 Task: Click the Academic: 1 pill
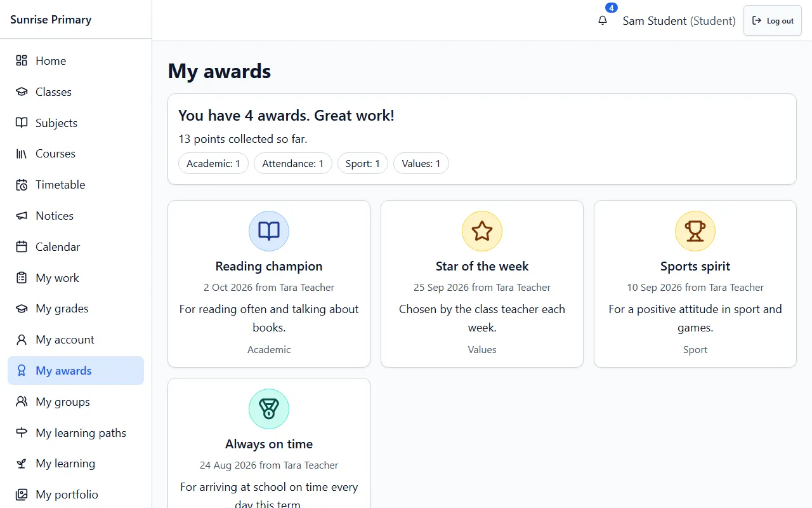pyautogui.click(x=213, y=163)
